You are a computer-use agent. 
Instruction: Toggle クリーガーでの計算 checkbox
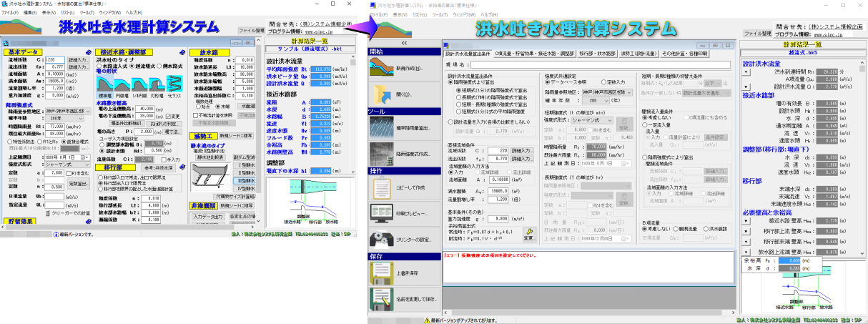(x=48, y=212)
